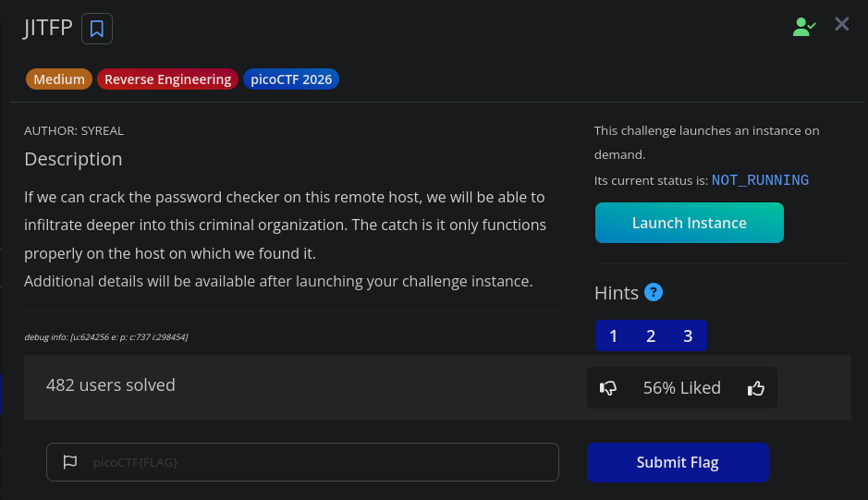Bookmark the JITFP challenge

[x=97, y=29]
